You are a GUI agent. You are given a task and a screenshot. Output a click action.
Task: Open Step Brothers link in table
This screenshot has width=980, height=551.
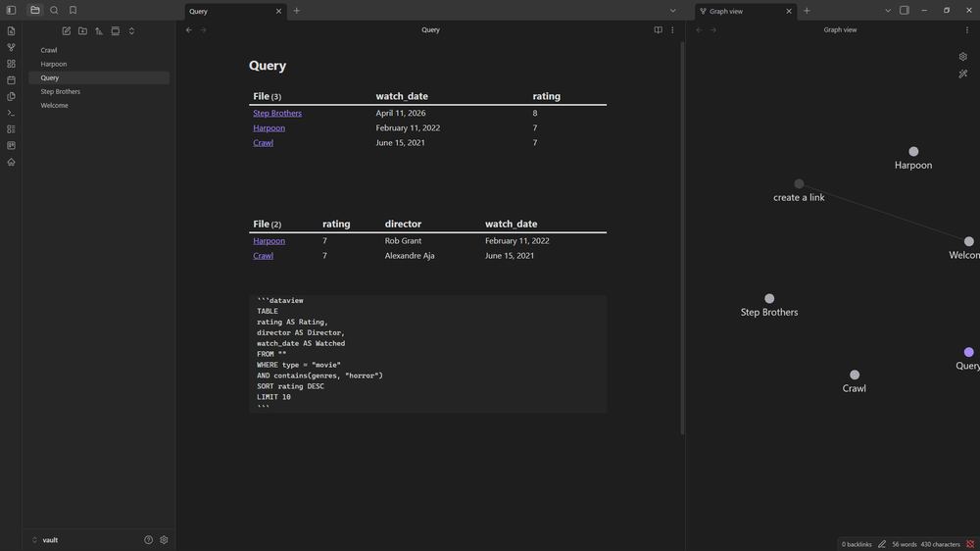pyautogui.click(x=277, y=113)
